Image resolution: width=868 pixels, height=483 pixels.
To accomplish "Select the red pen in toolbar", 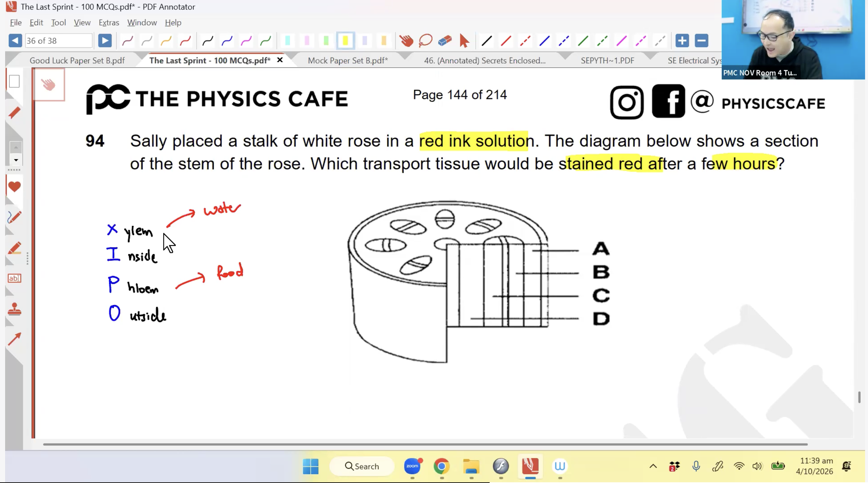I will (185, 41).
